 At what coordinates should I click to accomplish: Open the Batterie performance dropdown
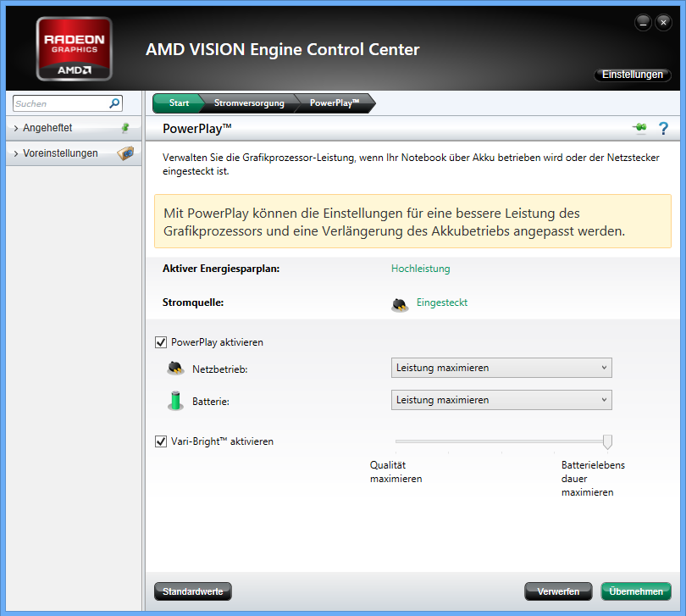(x=501, y=400)
